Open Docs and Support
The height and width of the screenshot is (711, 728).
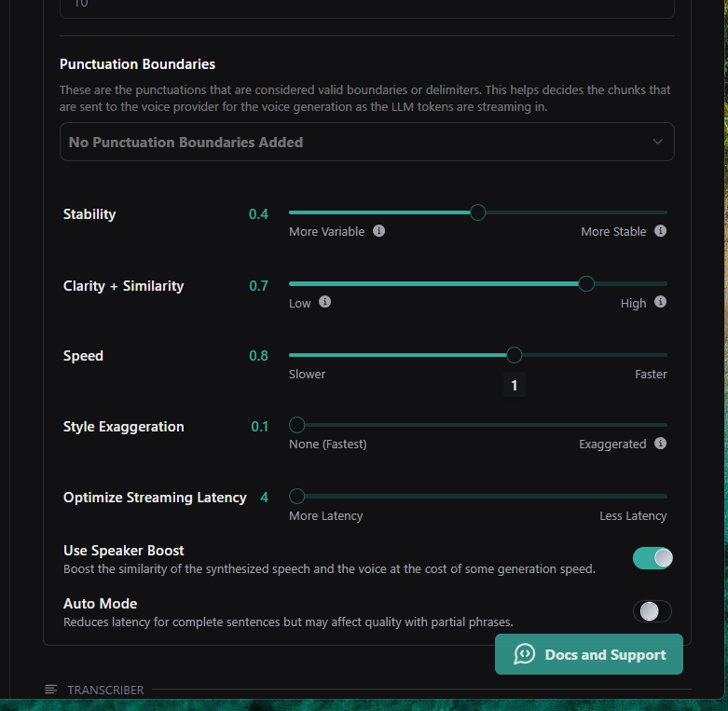[589, 654]
